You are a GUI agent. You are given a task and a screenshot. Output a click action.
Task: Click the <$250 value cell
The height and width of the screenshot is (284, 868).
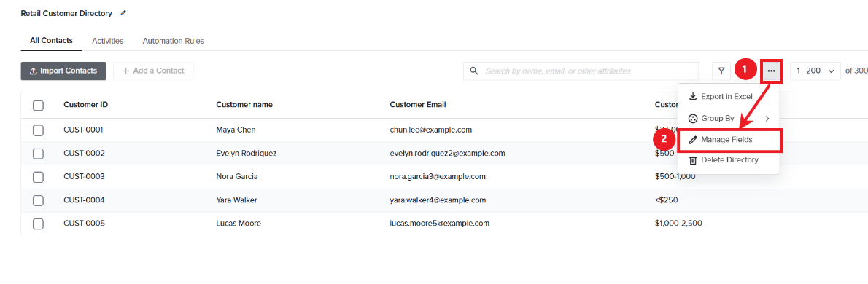pyautogui.click(x=666, y=200)
